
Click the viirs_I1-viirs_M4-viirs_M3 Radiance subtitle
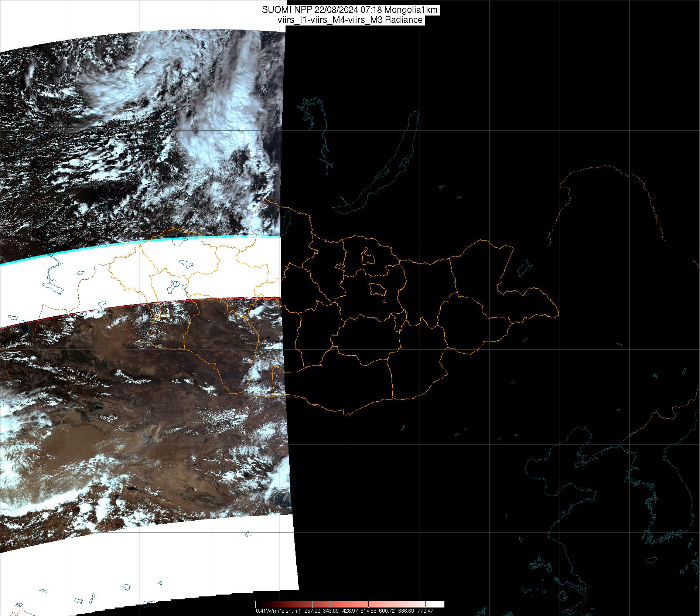pyautogui.click(x=350, y=20)
